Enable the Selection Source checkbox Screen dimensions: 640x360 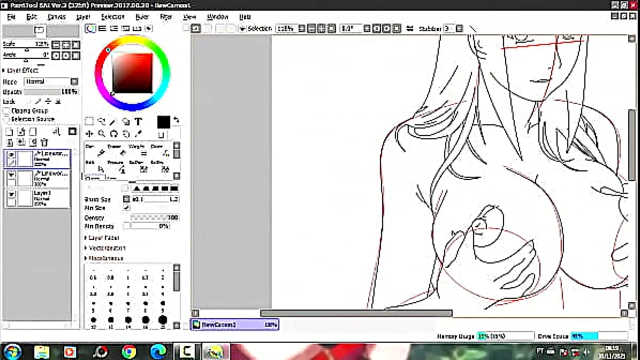pos(6,119)
